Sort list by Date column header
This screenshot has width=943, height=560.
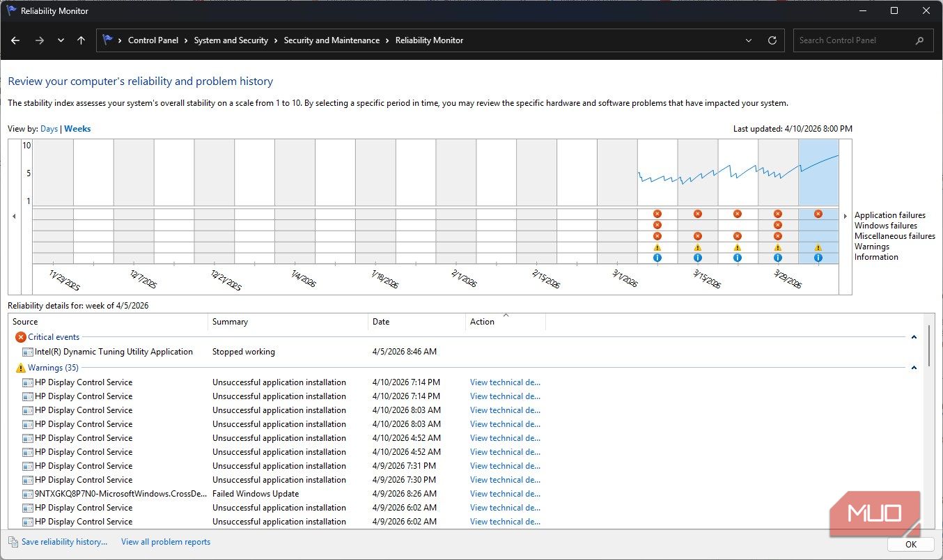416,322
